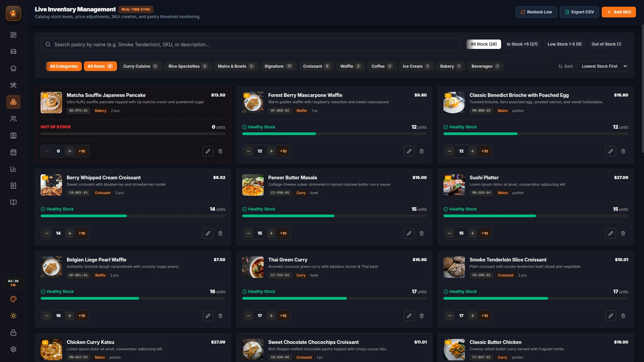Edit the Matcha Souffle Japanese Pancake item

(x=208, y=151)
